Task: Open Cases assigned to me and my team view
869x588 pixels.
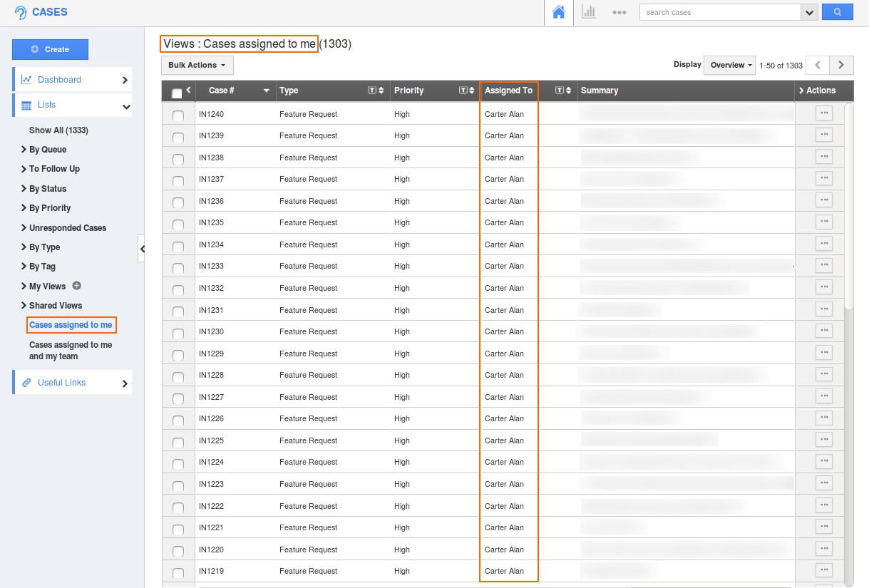Action: coord(70,351)
